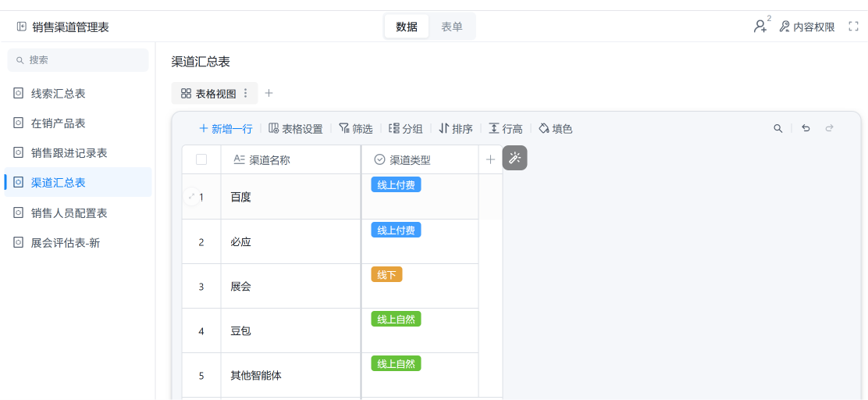Viewport: 868px width, 400px height.
Task: Click the 渠道类型 column header
Action: (x=420, y=159)
